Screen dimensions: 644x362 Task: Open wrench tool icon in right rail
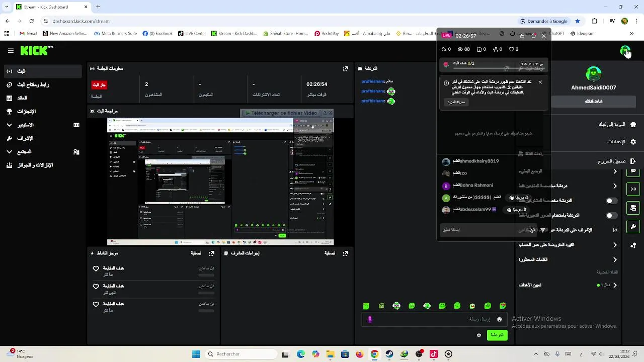tap(633, 226)
